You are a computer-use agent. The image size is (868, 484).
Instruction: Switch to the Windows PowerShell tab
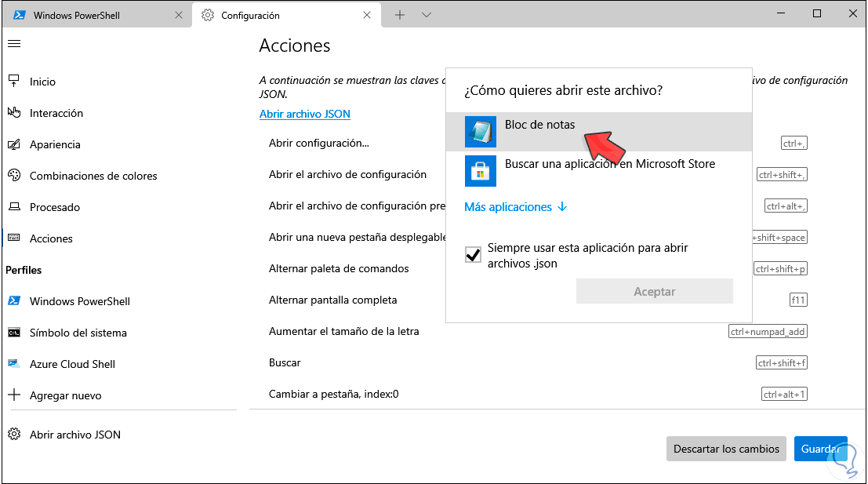click(x=94, y=13)
